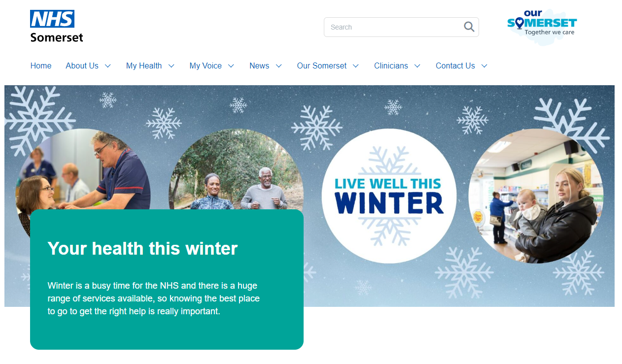Expand the My Health chevron arrow
Viewport: 622px width, 364px height.
click(x=171, y=66)
